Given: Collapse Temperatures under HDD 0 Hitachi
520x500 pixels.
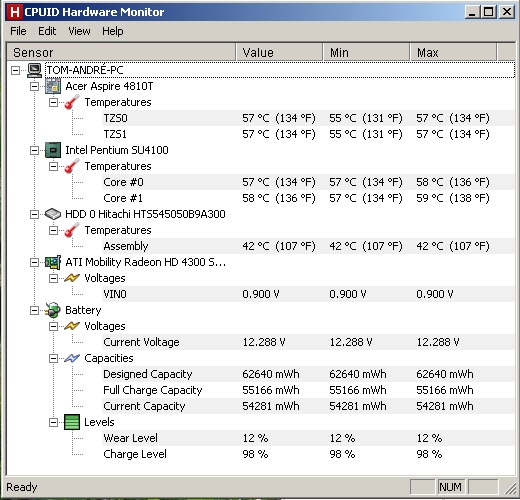Looking at the screenshot, I should (53, 230).
